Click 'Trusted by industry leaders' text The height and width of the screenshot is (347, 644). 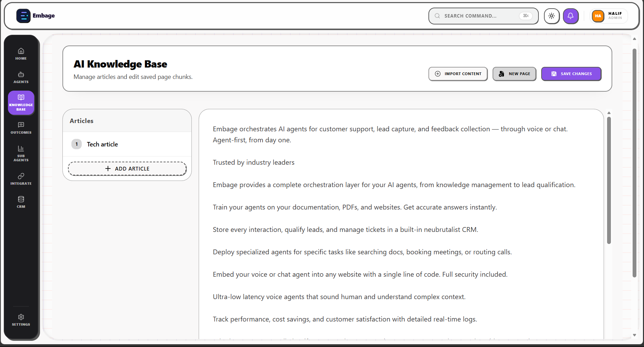pyautogui.click(x=254, y=162)
